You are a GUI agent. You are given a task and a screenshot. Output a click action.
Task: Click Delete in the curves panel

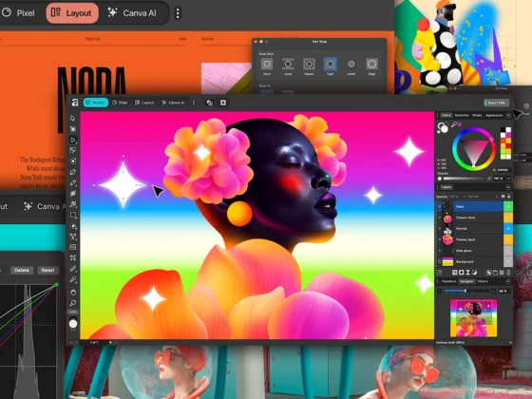coord(22,270)
